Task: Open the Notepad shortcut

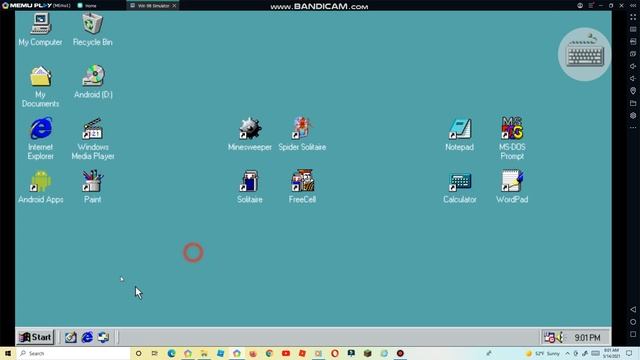Action: coord(460,134)
